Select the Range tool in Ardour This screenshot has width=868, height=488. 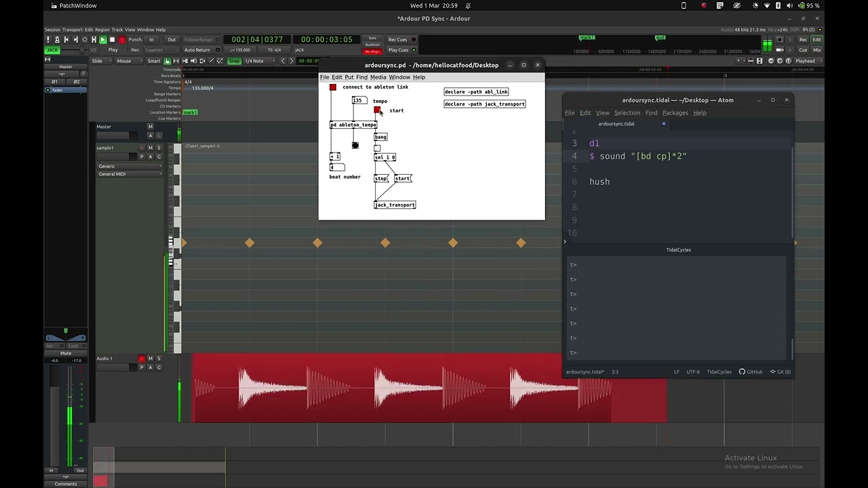click(176, 61)
